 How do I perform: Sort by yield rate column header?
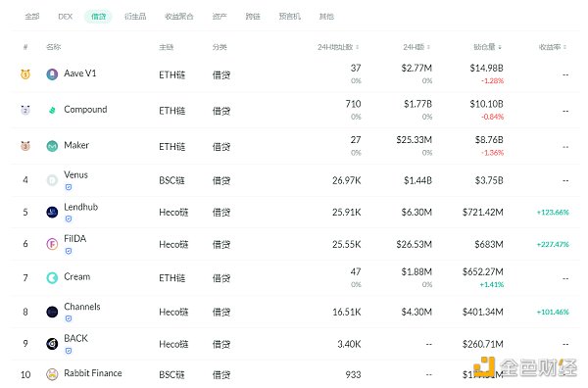coord(553,47)
